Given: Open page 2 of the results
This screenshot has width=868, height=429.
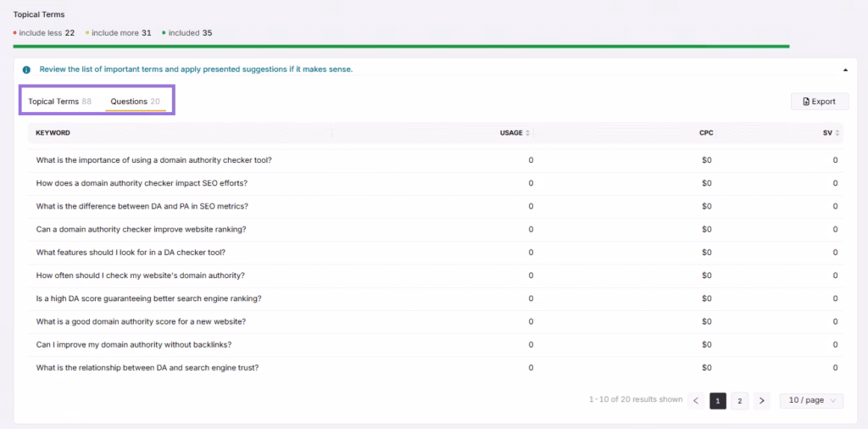Looking at the screenshot, I should 739,401.
